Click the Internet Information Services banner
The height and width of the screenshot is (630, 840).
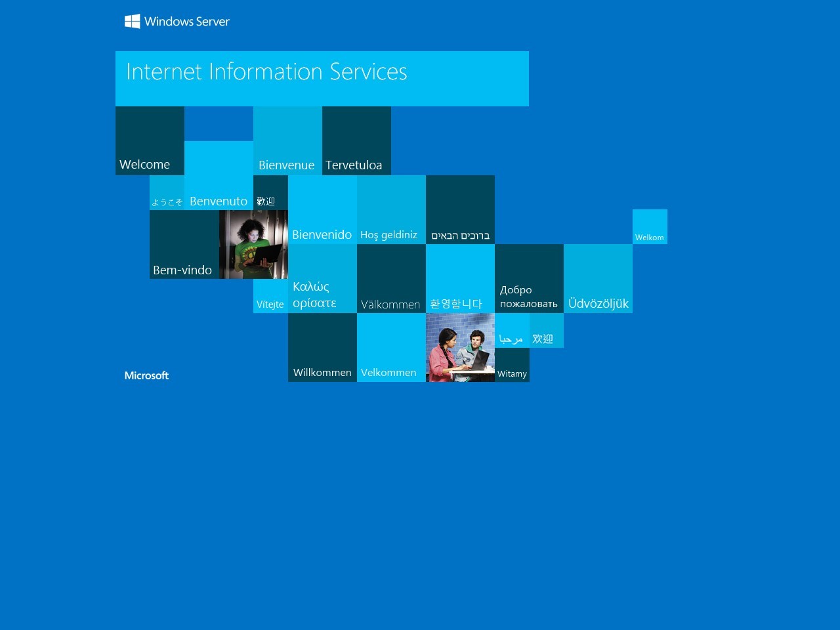[322, 79]
